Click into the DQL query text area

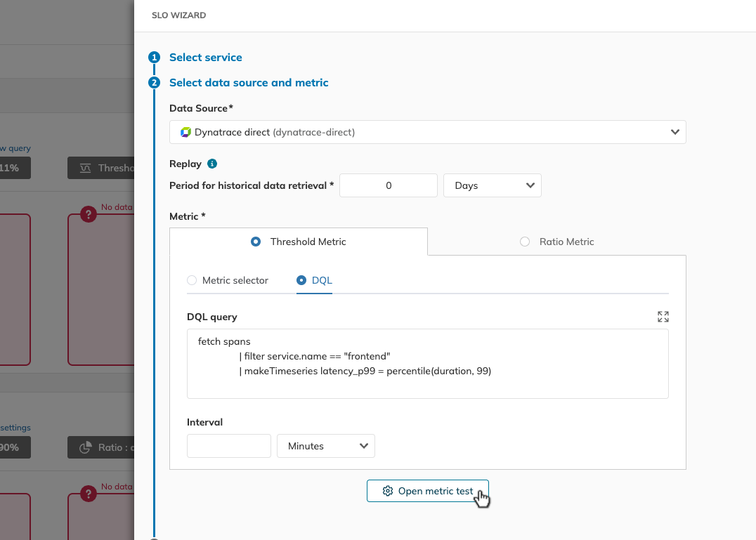[428, 364]
